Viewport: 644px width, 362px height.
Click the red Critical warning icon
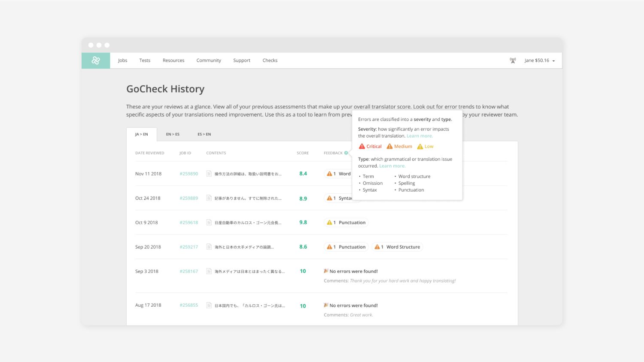coord(362,147)
